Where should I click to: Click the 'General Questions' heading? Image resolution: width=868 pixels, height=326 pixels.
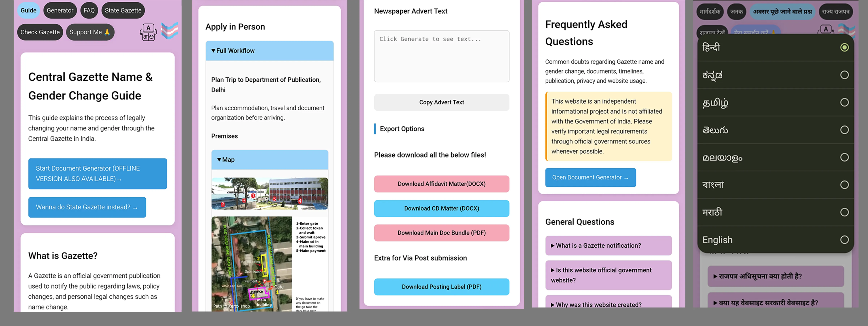point(580,222)
